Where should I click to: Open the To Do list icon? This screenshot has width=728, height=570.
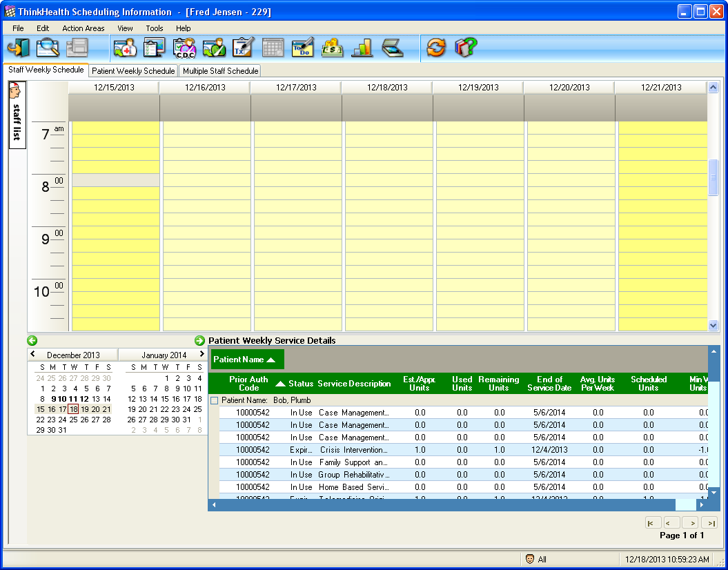[303, 48]
